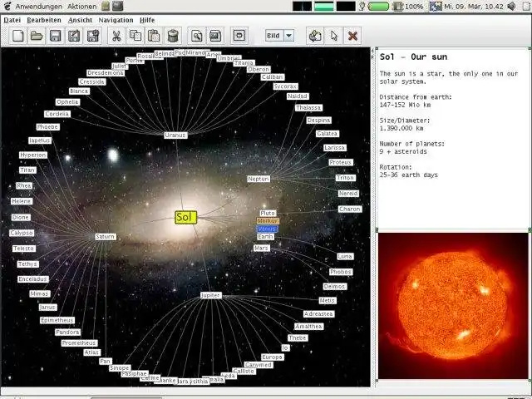Click the clock showing Mi. 09. Mär. 10.42
The width and height of the screenshot is (532, 399).
474,6
